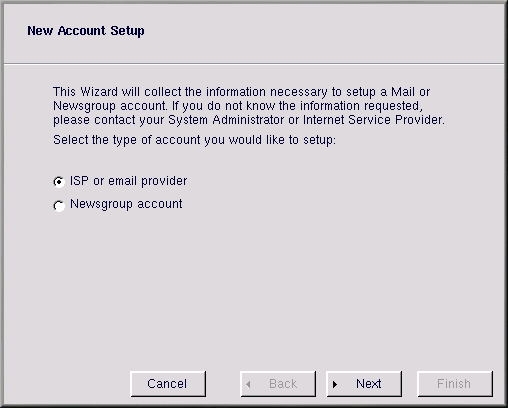Image resolution: width=508 pixels, height=408 pixels.
Task: Advance to the next wizard page with Next
Action: pos(364,384)
